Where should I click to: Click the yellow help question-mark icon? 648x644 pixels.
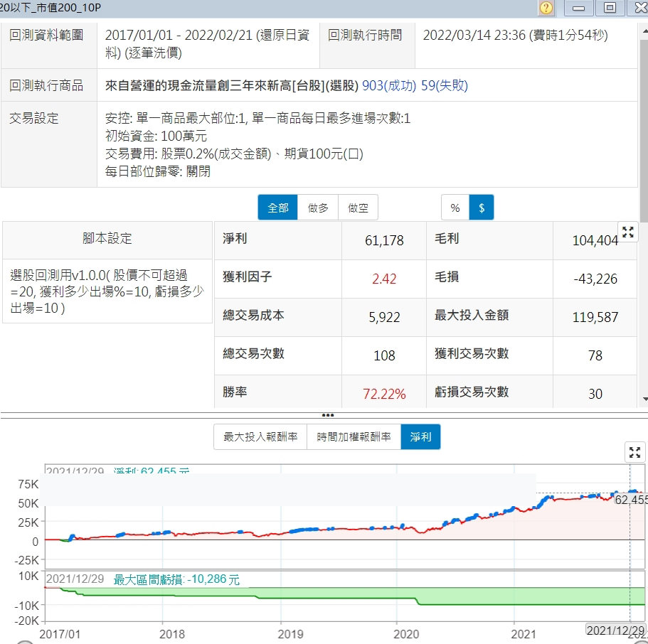coord(546,8)
